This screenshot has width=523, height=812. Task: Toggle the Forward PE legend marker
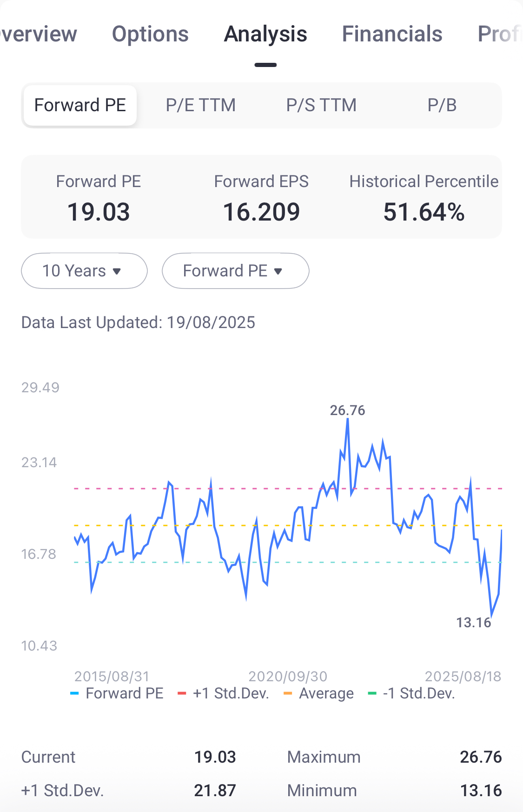[x=74, y=694]
